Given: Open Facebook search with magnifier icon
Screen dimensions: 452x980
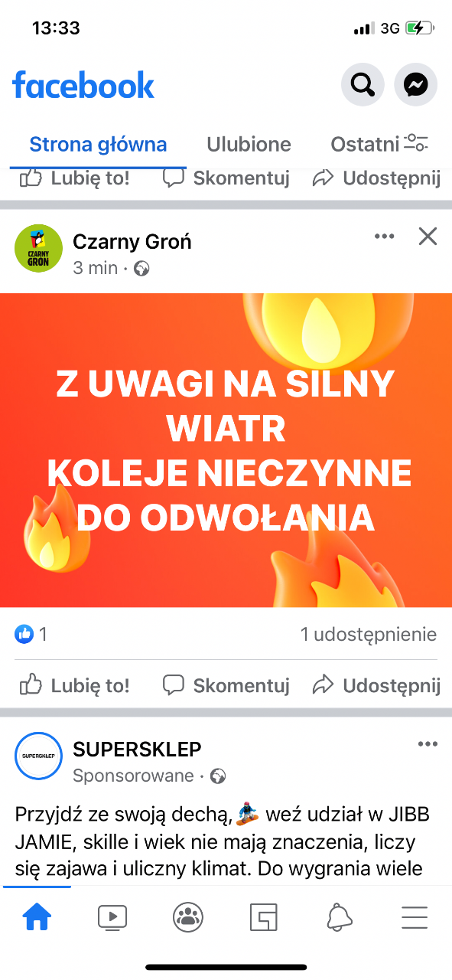Looking at the screenshot, I should point(362,84).
